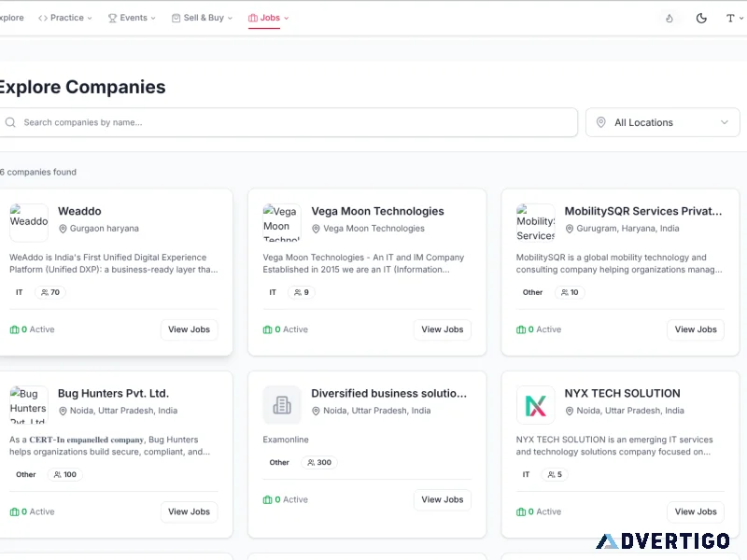Open the NYX TECH SOLUTION title

click(x=622, y=393)
